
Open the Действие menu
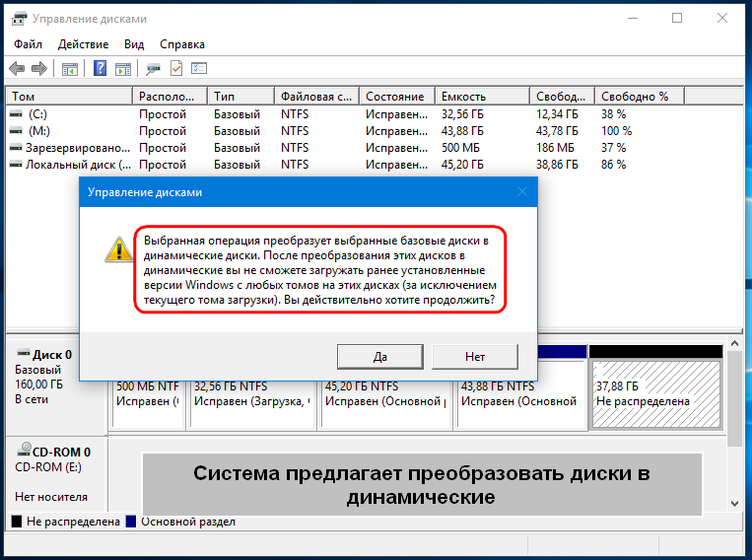83,44
